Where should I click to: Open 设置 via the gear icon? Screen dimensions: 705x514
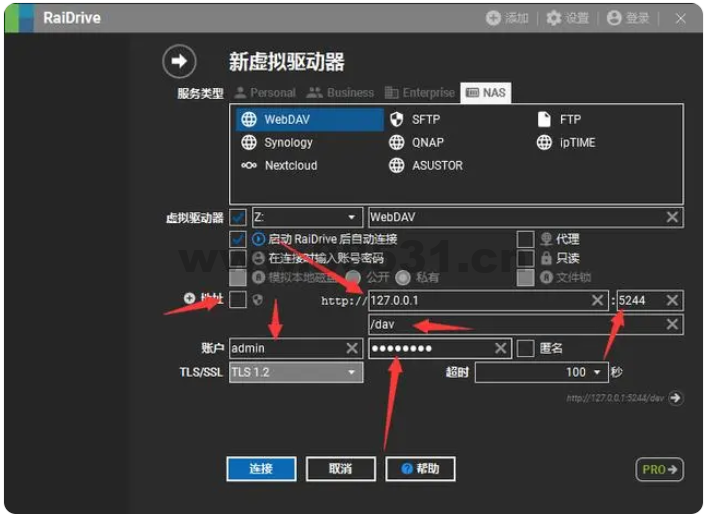point(553,18)
